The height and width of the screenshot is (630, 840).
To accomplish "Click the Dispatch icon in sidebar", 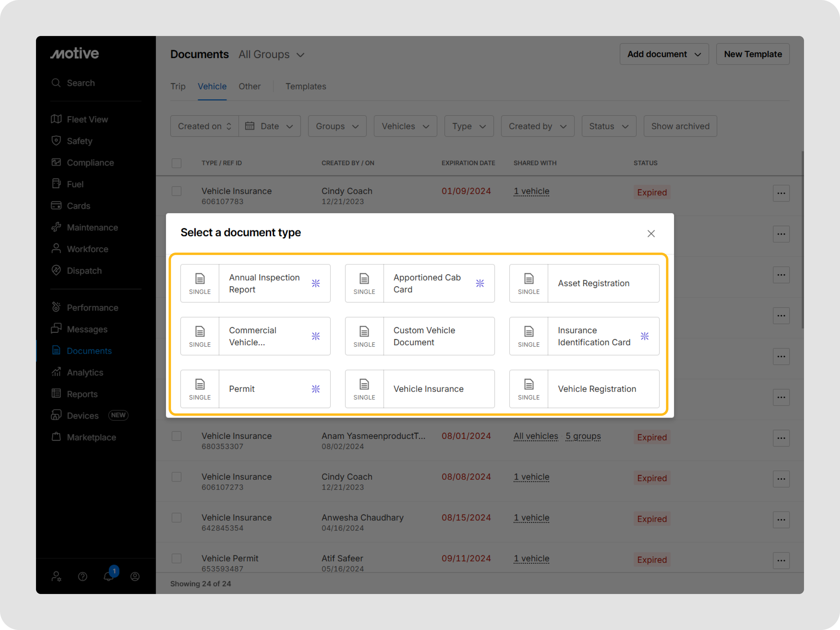I will pyautogui.click(x=56, y=270).
